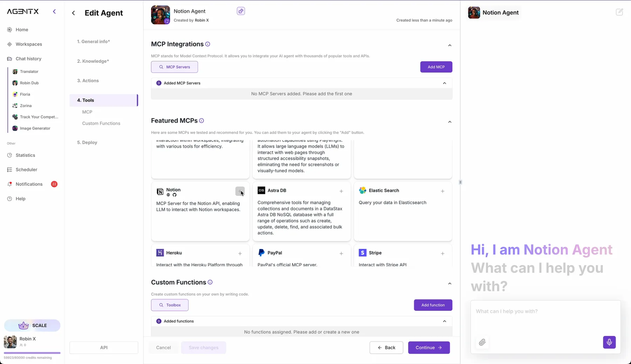Go to step 1. General info

tap(93, 41)
